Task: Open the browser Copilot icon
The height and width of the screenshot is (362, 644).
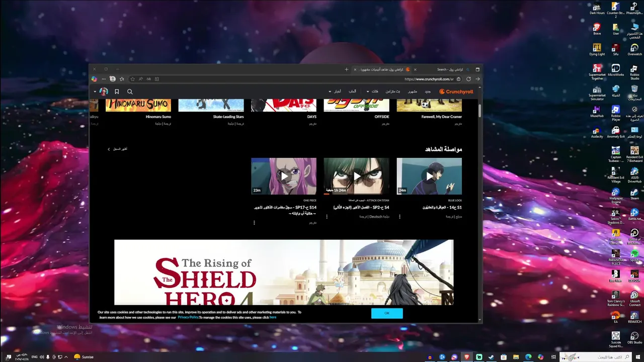Action: [94, 79]
